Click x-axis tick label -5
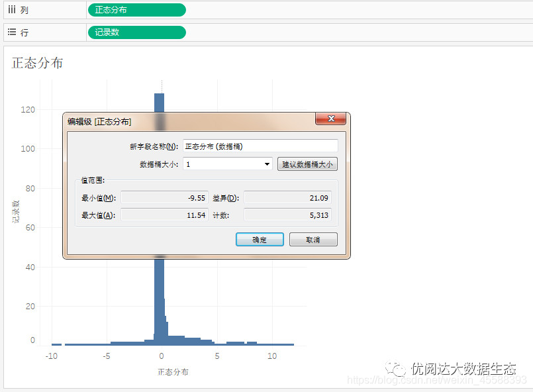Viewport: 533px width, 392px height. pyautogui.click(x=107, y=356)
